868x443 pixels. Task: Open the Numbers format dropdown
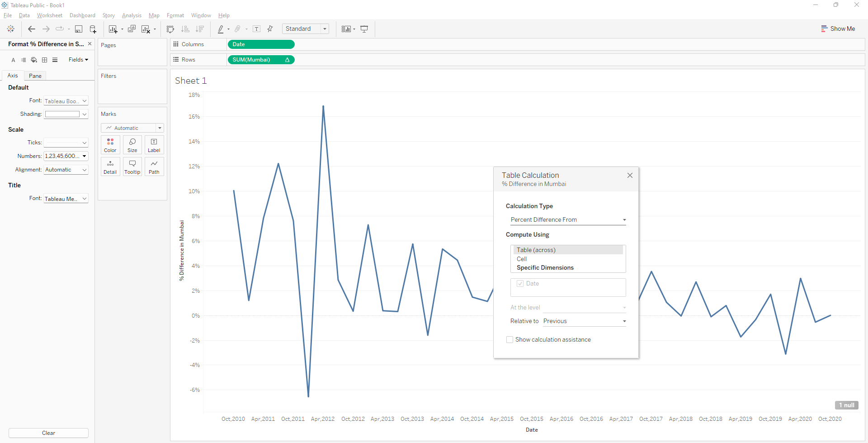click(66, 156)
